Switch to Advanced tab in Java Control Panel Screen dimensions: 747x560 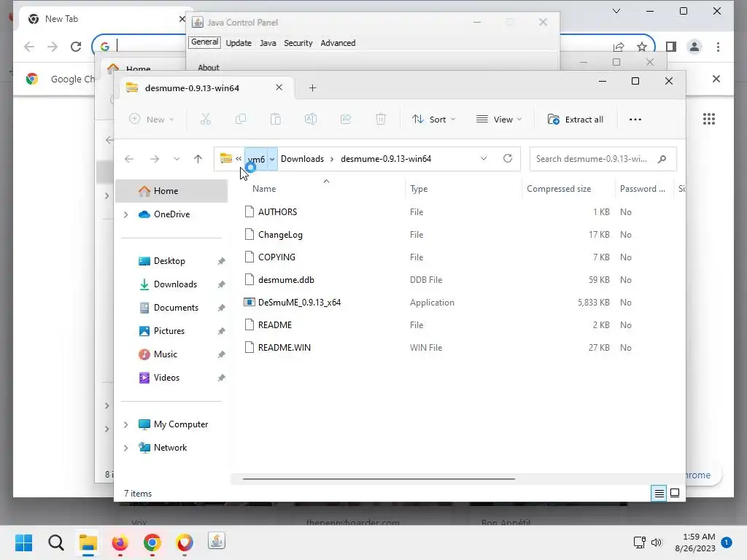pyautogui.click(x=338, y=43)
